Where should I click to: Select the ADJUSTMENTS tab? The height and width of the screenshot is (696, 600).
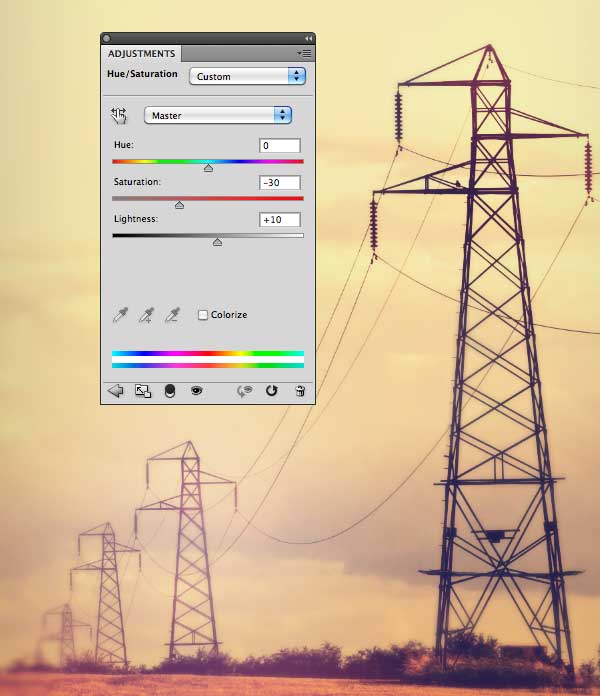click(141, 54)
